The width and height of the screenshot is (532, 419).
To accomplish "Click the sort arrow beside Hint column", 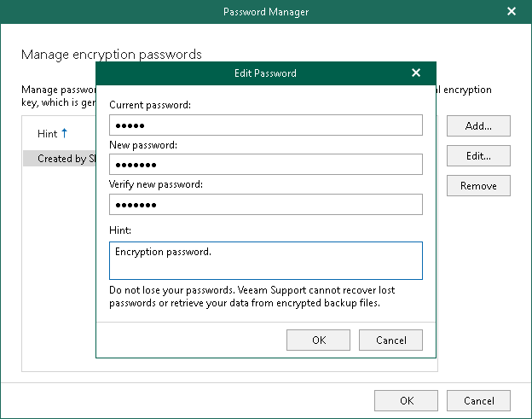I will coord(64,133).
